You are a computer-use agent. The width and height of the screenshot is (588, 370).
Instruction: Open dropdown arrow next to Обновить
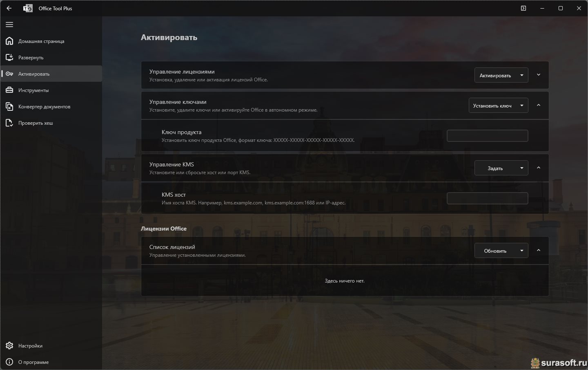pos(522,251)
